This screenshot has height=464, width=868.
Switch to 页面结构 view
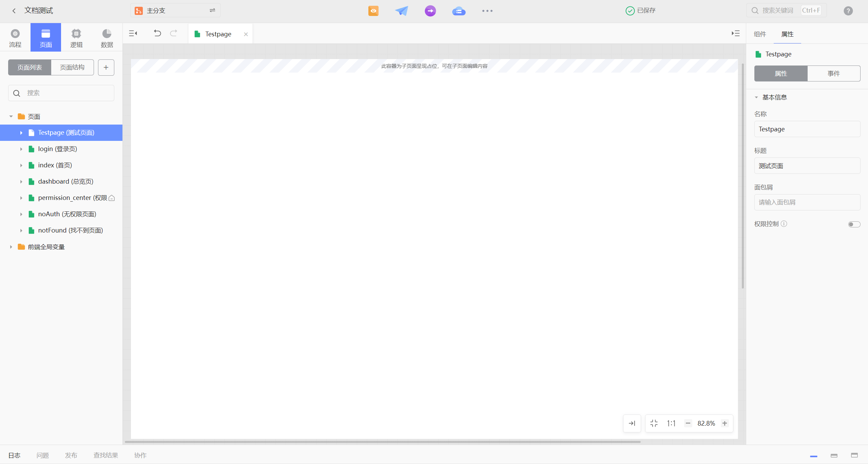point(72,67)
